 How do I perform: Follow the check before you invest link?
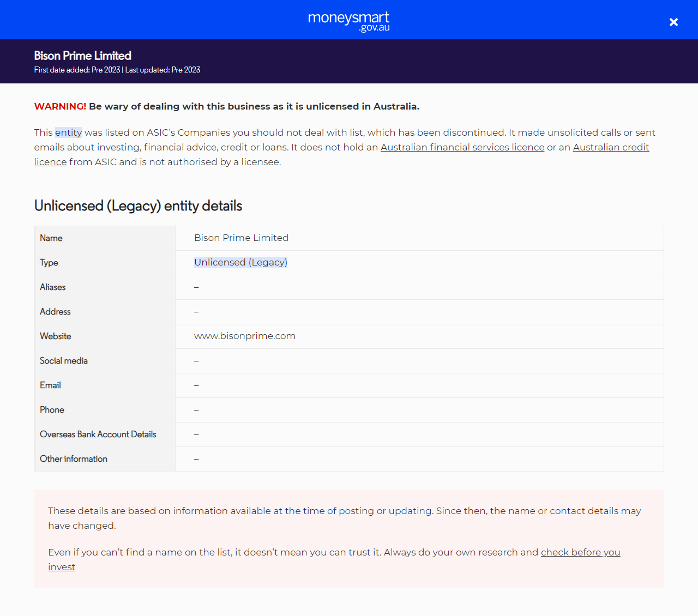(580, 552)
